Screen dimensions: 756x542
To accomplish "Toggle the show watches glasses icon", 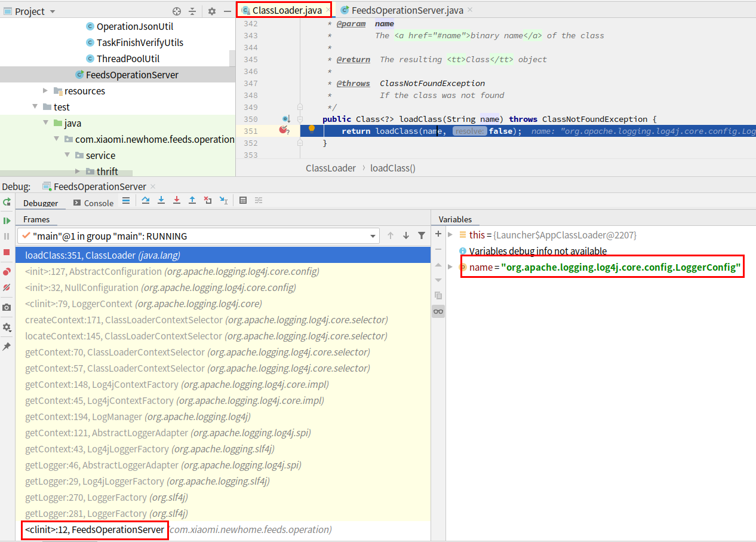I will pyautogui.click(x=438, y=311).
